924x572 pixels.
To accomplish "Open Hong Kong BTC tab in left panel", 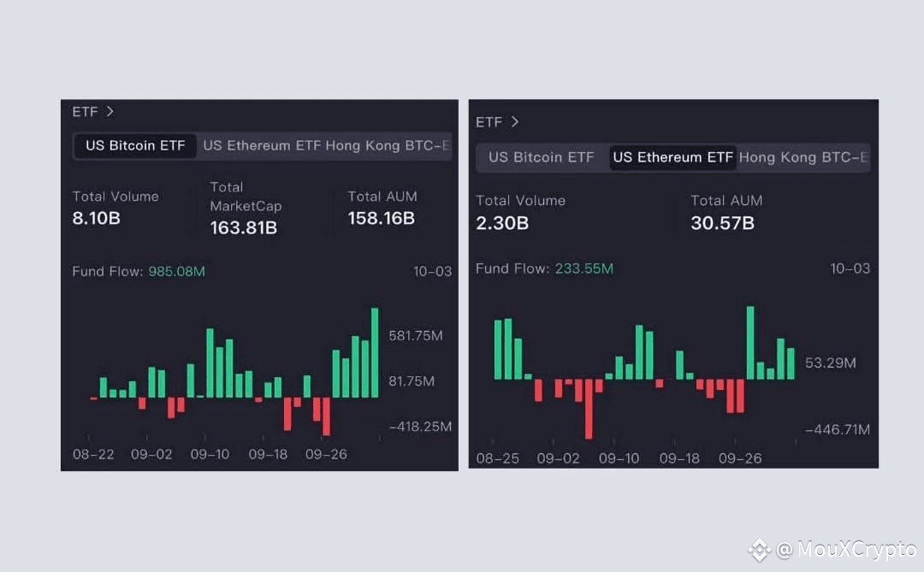I will click(388, 145).
